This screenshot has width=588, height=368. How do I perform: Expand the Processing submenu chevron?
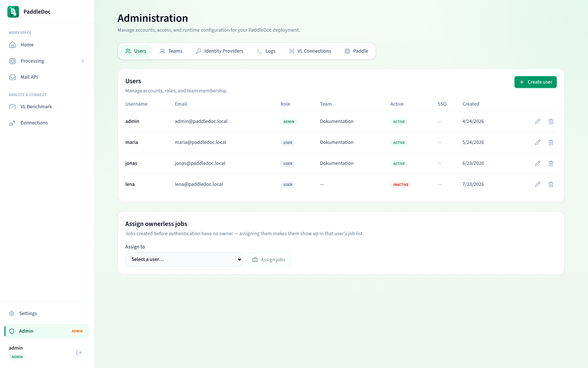pyautogui.click(x=83, y=61)
